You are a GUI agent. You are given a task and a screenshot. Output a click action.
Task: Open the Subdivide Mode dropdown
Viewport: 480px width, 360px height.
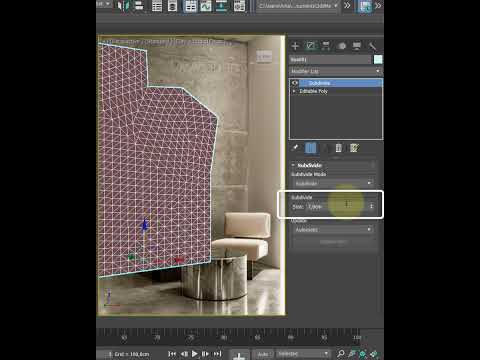pos(333,183)
